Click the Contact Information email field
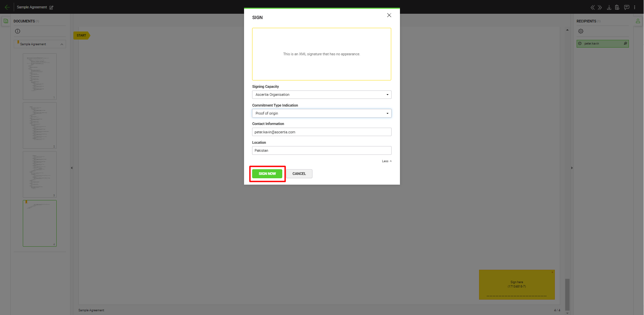The height and width of the screenshot is (315, 644). 321,132
